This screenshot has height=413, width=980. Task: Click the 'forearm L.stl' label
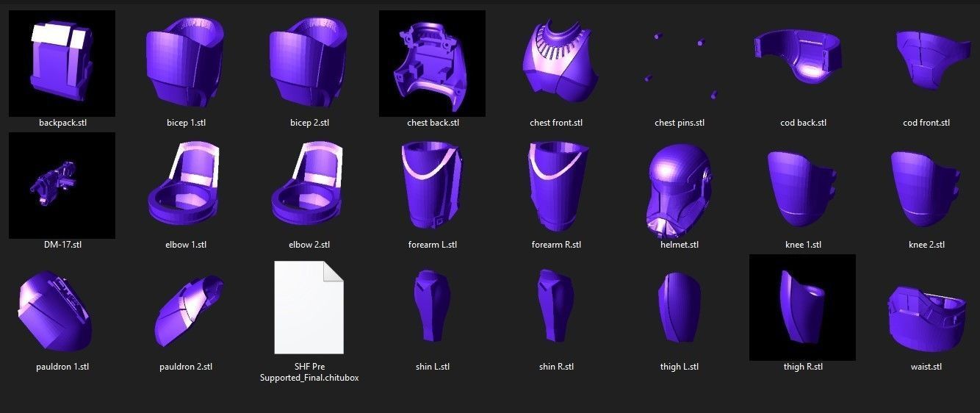(433, 245)
